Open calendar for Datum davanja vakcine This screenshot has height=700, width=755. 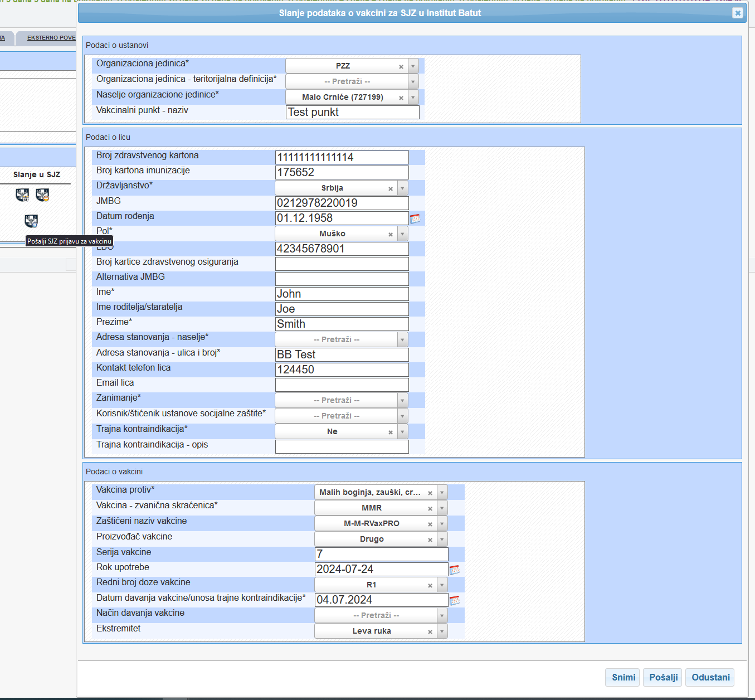455,600
